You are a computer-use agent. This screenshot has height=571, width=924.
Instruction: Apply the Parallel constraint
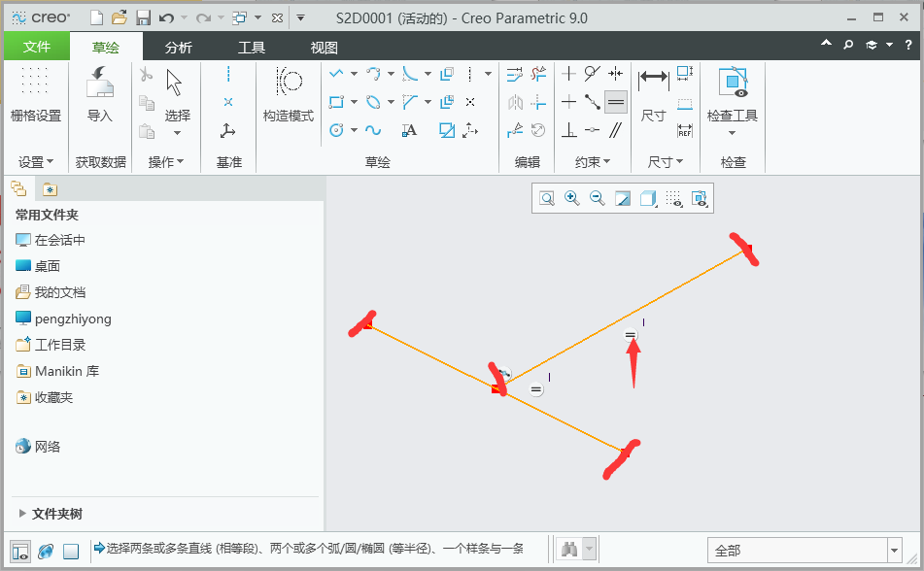click(616, 130)
